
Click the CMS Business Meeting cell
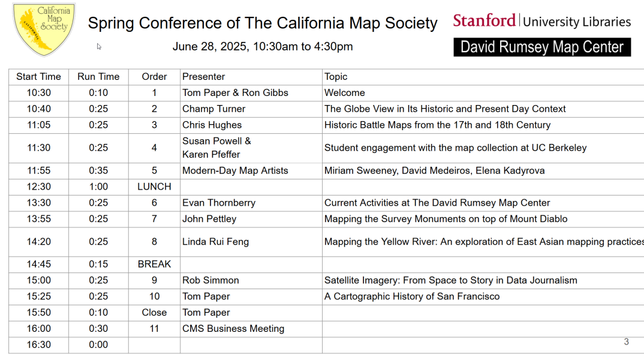(251, 329)
